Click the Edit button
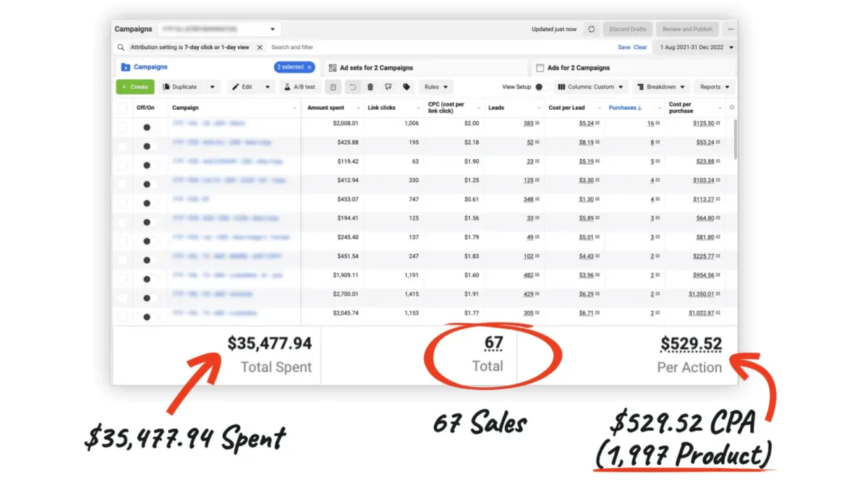868x488 pixels. tap(243, 87)
